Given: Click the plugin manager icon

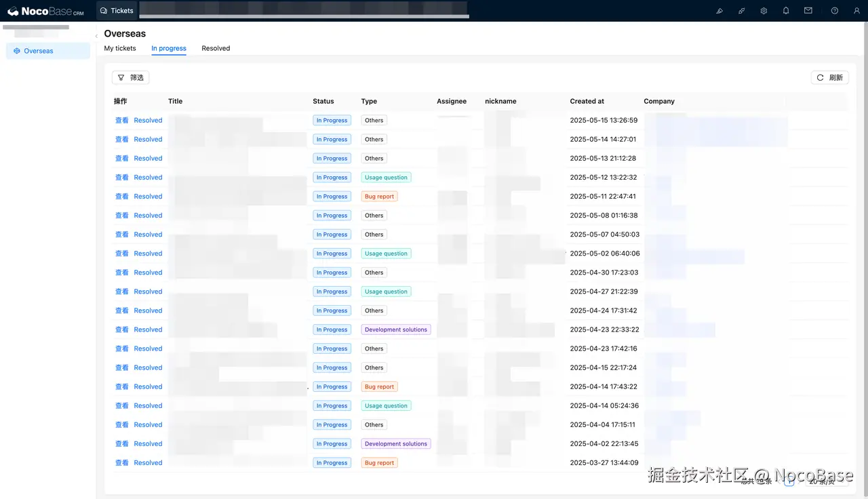Looking at the screenshot, I should (x=741, y=10).
